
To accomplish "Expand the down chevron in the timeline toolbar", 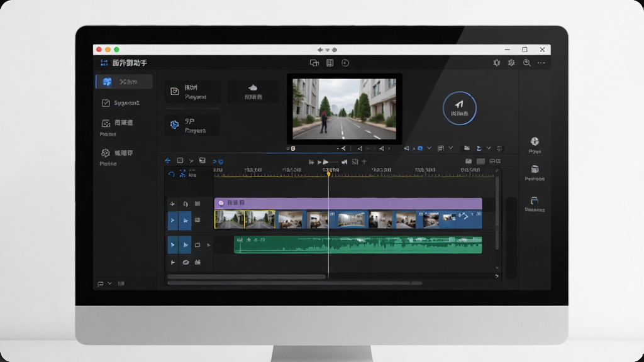I will [191, 161].
